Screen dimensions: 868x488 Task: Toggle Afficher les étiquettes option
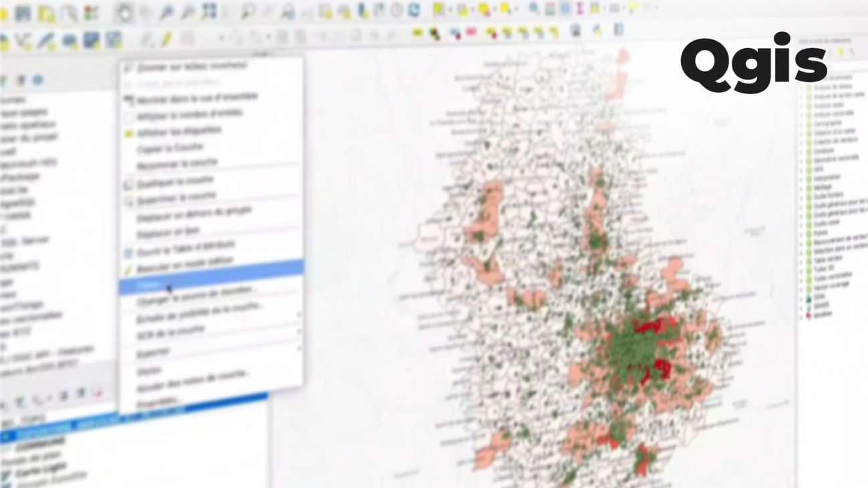click(130, 134)
